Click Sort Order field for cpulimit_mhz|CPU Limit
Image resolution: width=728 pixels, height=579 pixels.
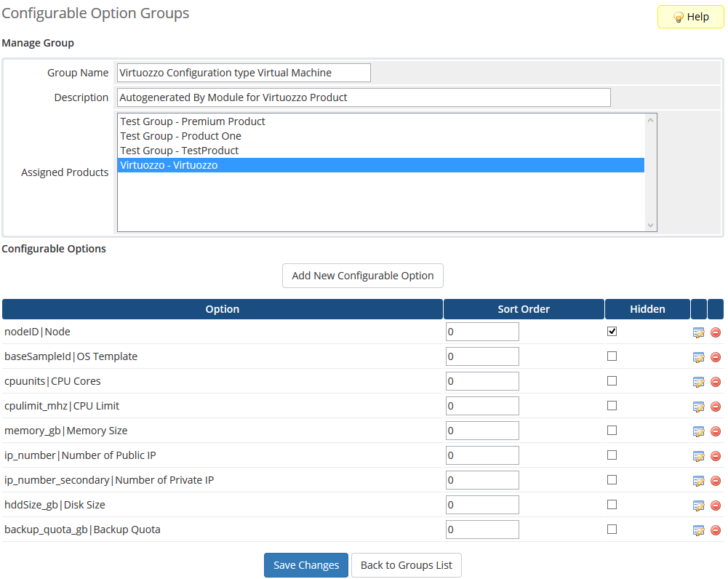(x=482, y=406)
